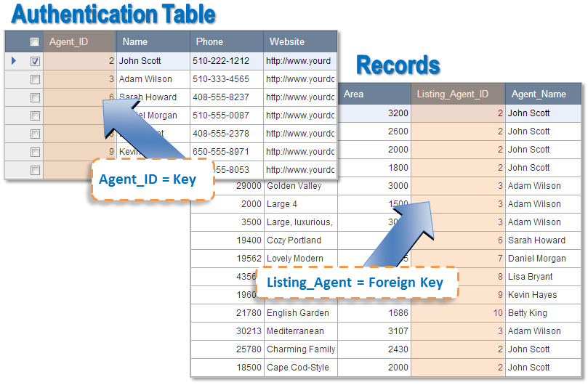
Task: Select the Sarah Howard name cell in Authentication Table
Action: [x=153, y=97]
